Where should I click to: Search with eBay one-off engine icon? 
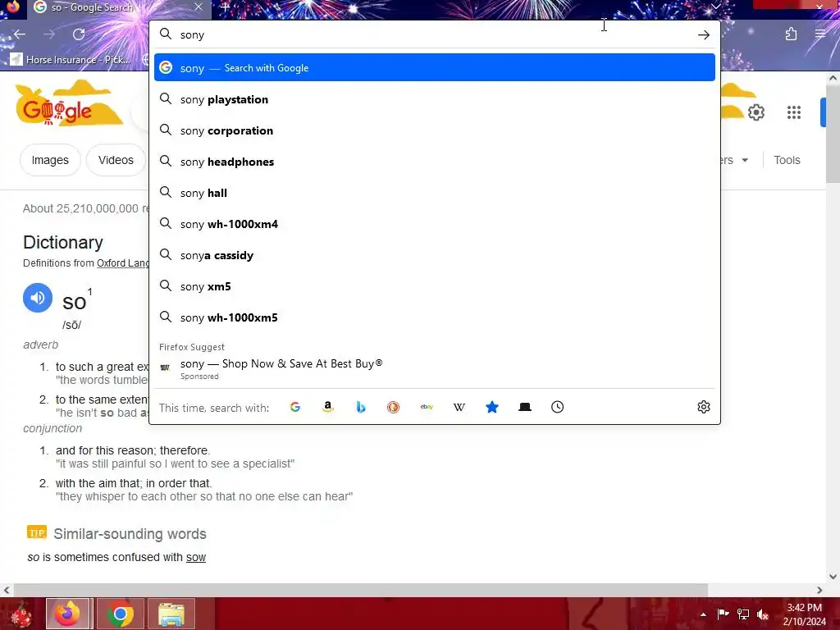point(427,407)
